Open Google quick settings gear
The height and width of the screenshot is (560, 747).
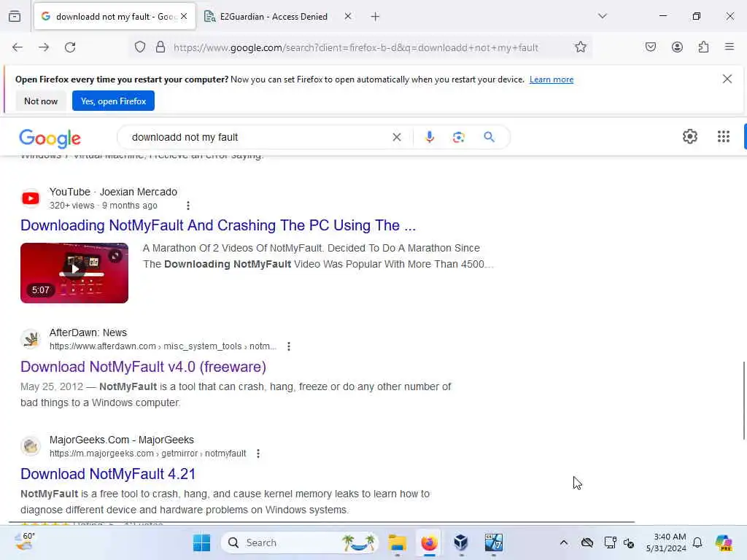tap(690, 136)
